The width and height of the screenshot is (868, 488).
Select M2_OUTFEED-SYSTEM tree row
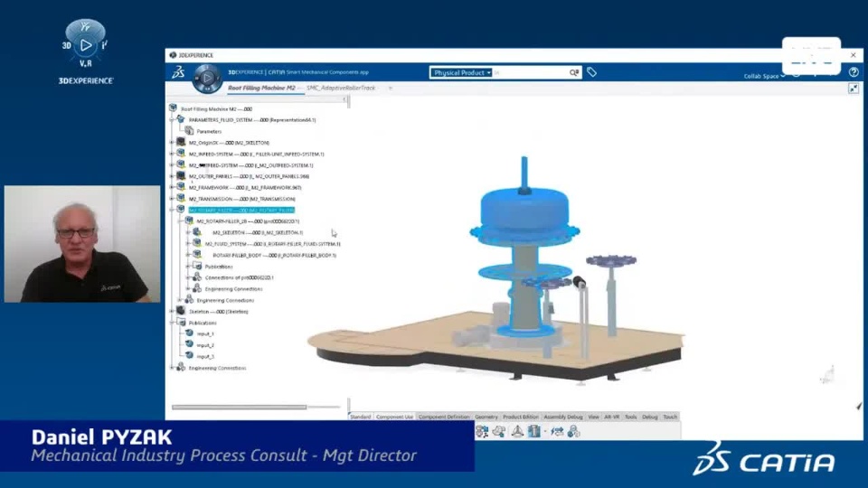pos(250,165)
